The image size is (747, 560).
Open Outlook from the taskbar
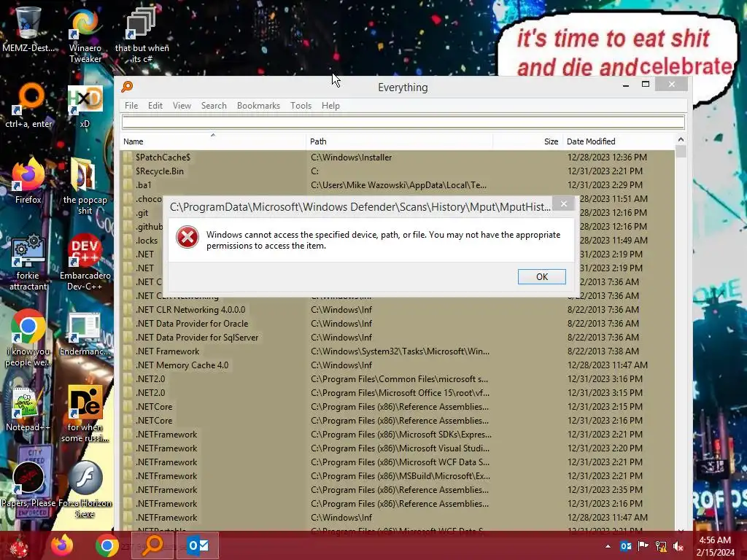197,545
